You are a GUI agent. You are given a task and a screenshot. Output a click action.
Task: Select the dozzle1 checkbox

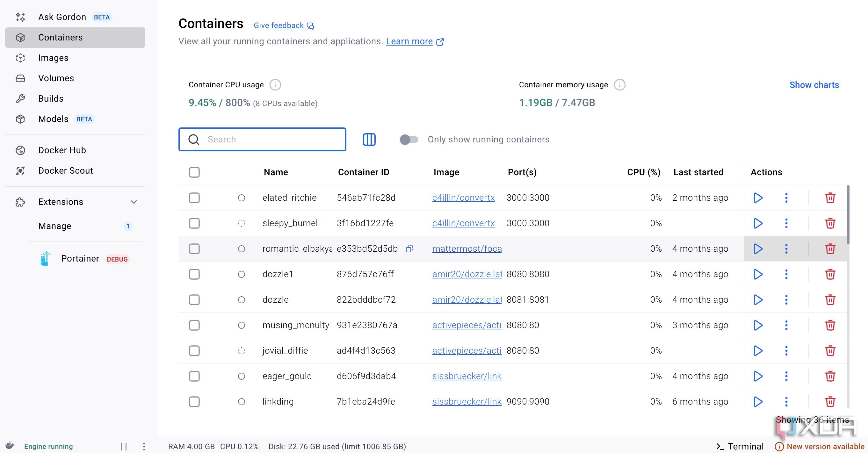[194, 274]
